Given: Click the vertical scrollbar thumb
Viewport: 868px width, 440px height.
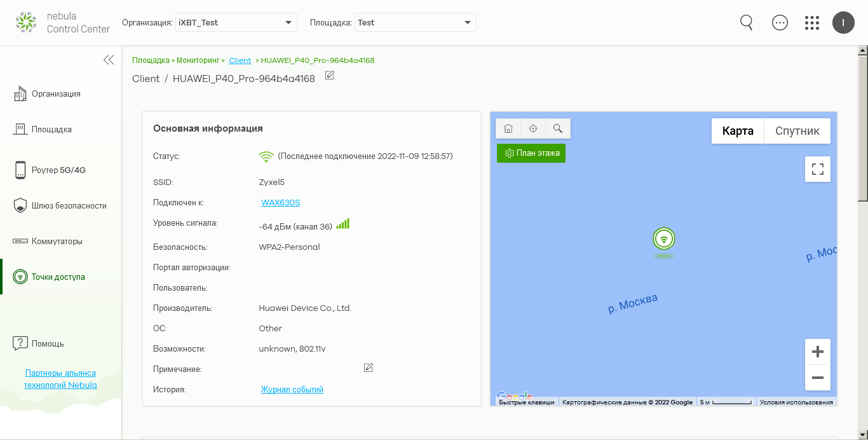Looking at the screenshot, I should click(863, 128).
